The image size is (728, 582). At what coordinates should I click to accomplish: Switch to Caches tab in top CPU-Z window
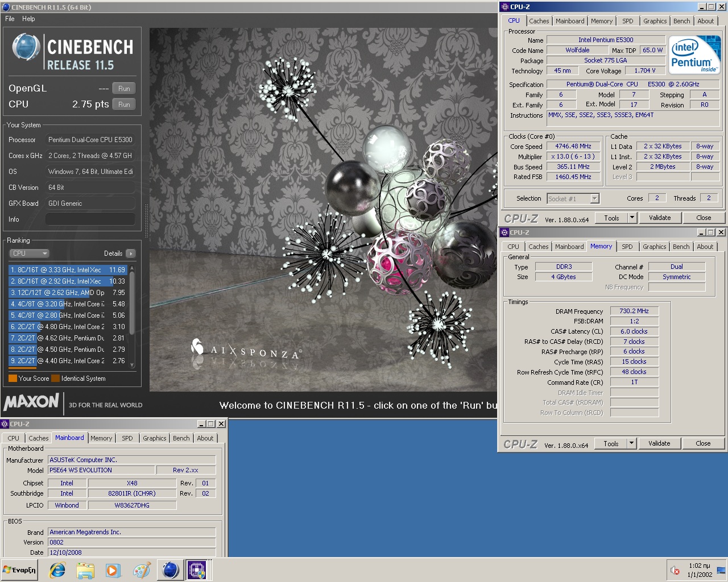click(539, 21)
